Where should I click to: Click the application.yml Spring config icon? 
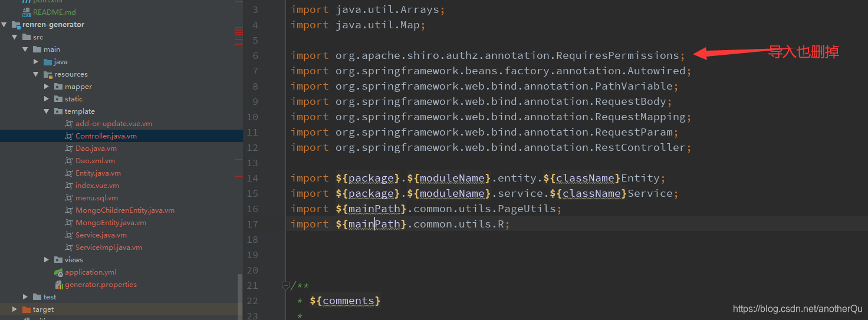pos(58,272)
